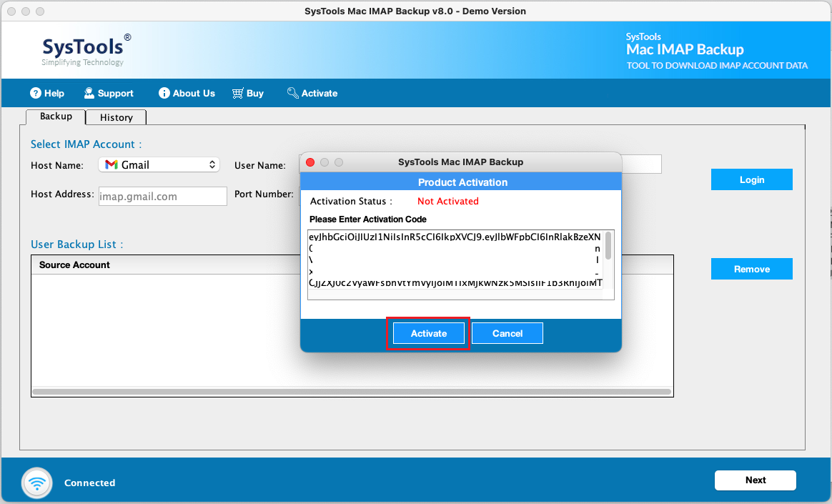This screenshot has width=832, height=504.
Task: Click the User Backup List heading
Action: [77, 244]
